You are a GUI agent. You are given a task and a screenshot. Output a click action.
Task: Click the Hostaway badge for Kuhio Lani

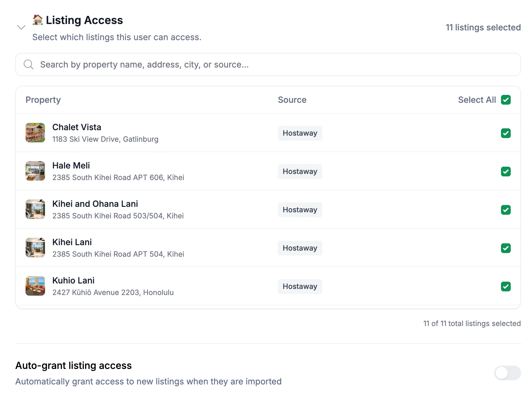(x=300, y=287)
